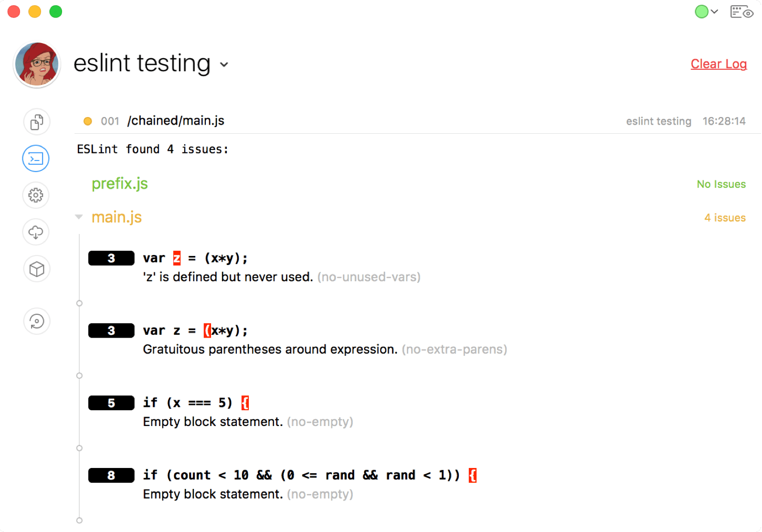This screenshot has width=762, height=532.
Task: Open the cloud download icon
Action: 36,232
